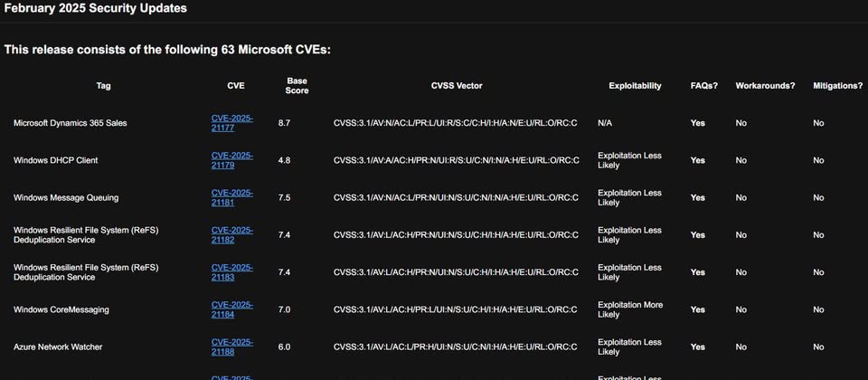Follow the CVE-2025-21182 link
Screen dimensions: 868x380
(x=231, y=234)
